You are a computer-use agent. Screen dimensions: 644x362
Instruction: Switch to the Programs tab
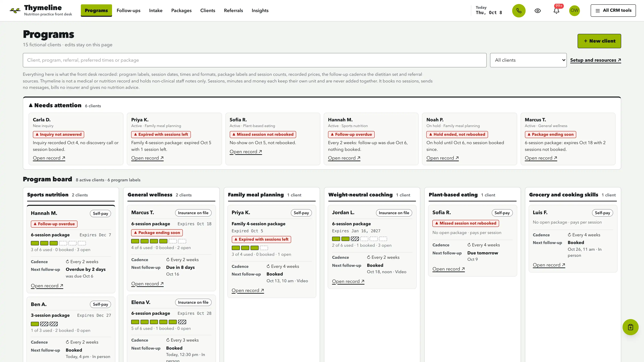(x=96, y=11)
